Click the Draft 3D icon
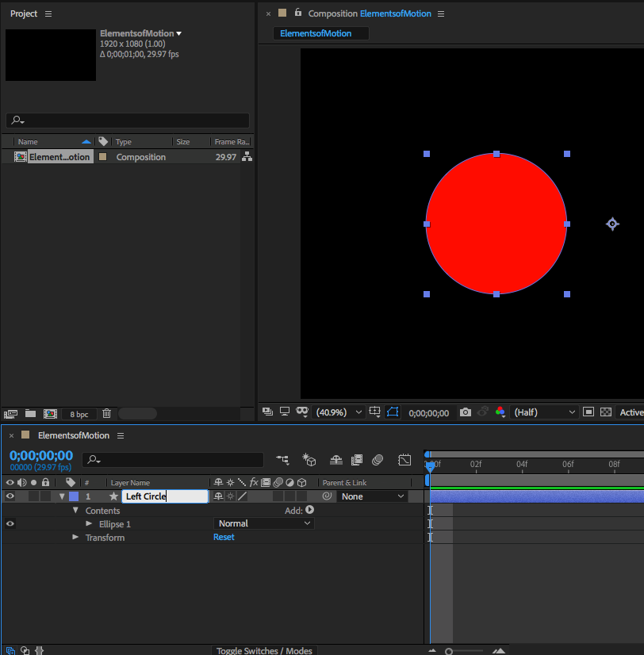 (309, 460)
